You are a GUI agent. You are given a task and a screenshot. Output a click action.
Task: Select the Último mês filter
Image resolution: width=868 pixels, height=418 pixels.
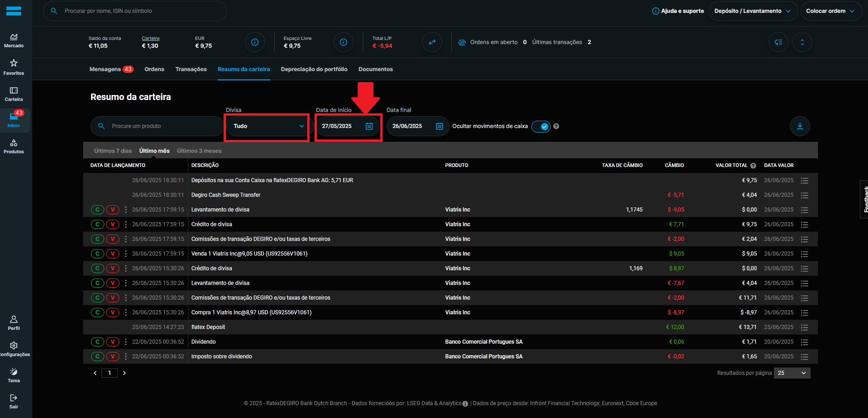coord(154,151)
